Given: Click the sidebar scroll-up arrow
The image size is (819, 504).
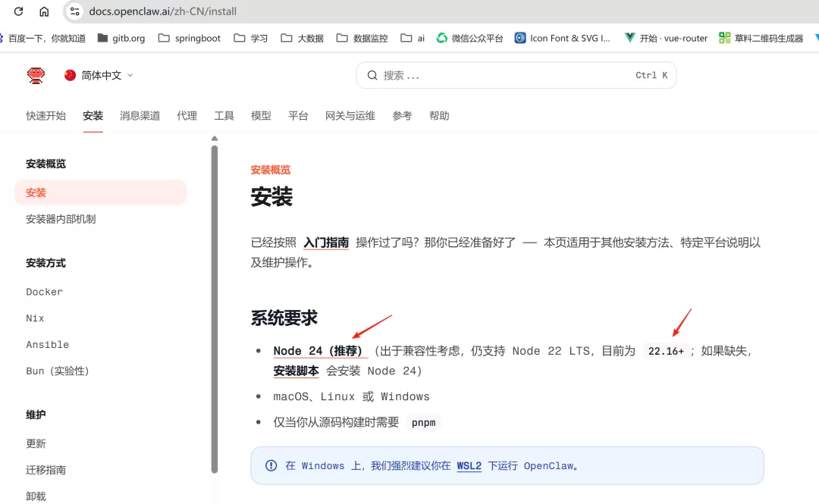Looking at the screenshot, I should coord(214,139).
